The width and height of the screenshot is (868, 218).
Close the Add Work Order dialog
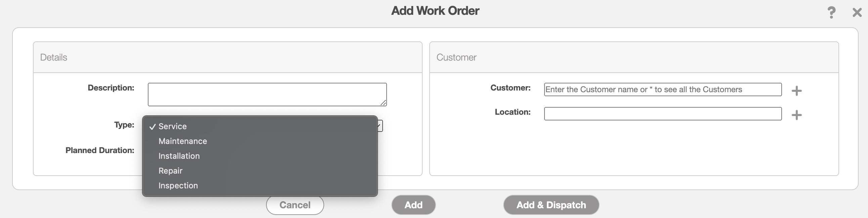(857, 13)
